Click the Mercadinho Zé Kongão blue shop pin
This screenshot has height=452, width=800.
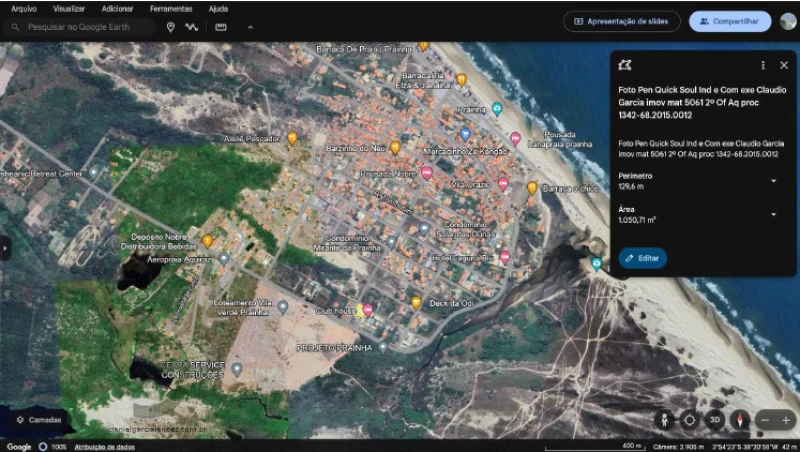pyautogui.click(x=465, y=135)
